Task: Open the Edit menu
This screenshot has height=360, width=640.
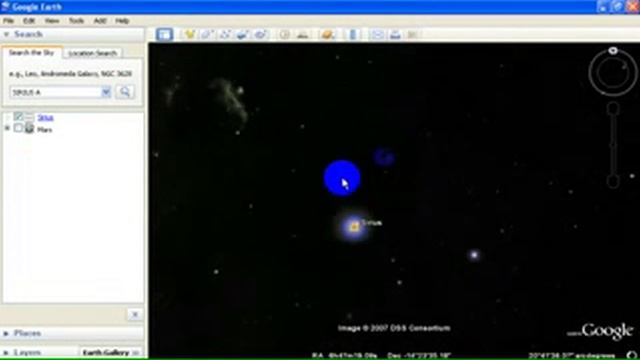Action: pyautogui.click(x=29, y=20)
